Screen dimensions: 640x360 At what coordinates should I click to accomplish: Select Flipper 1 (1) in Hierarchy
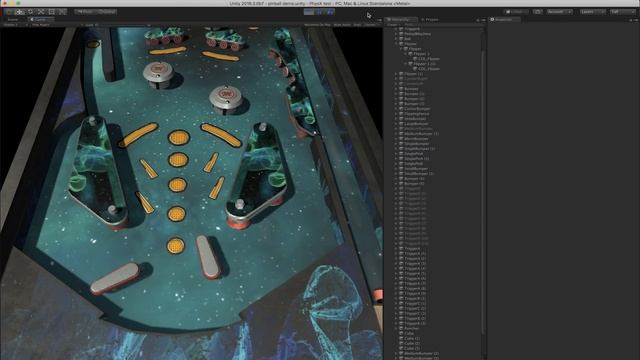click(424, 64)
